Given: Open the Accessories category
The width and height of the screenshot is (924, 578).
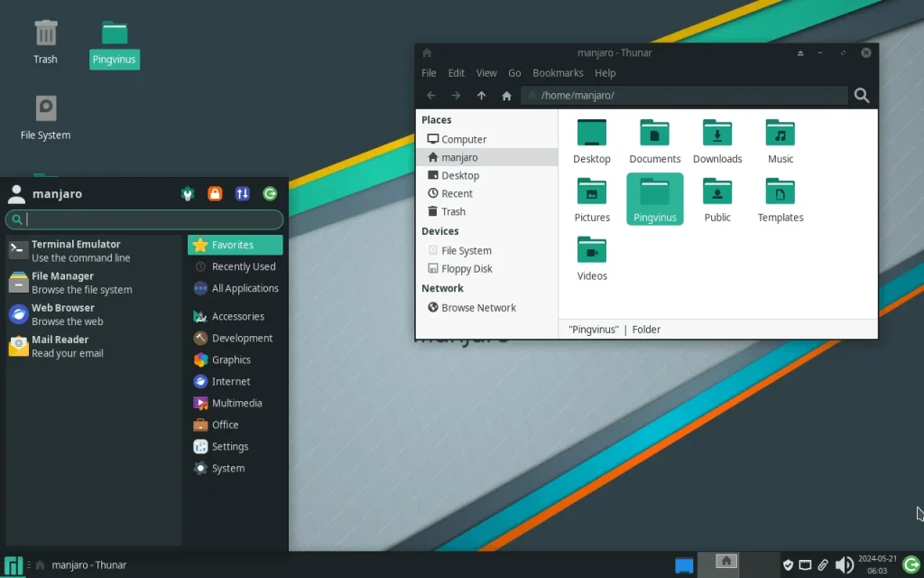Looking at the screenshot, I should coord(236,317).
